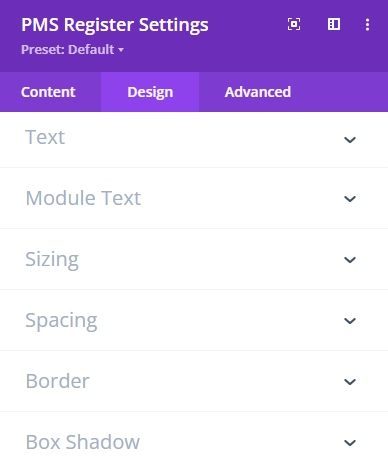This screenshot has width=388, height=469.
Task: Go to the Advanced tab
Action: coord(258,92)
